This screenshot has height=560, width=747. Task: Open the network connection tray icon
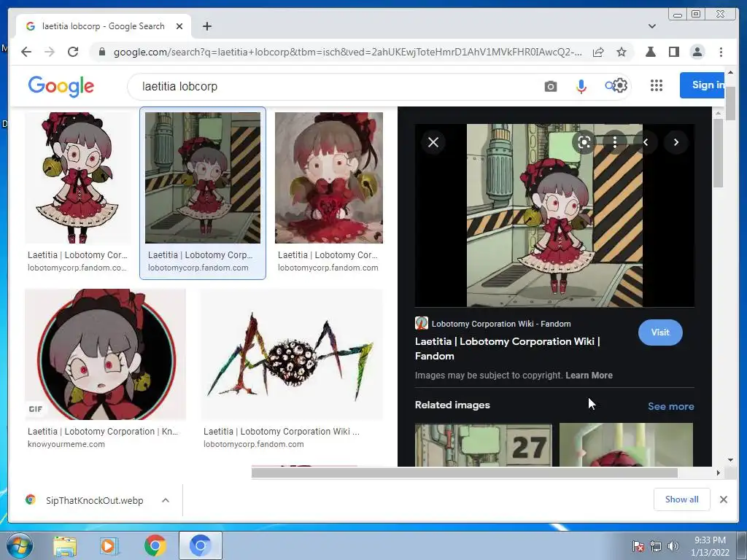[x=656, y=546]
